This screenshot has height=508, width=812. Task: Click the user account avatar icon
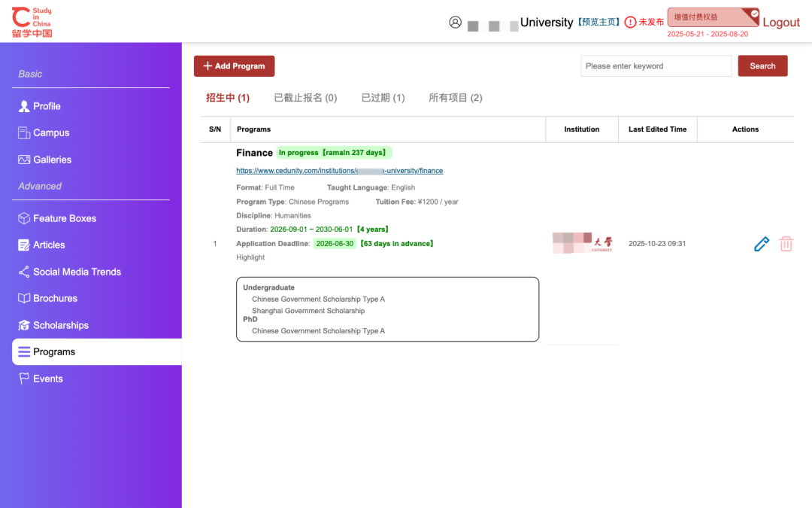pos(455,23)
